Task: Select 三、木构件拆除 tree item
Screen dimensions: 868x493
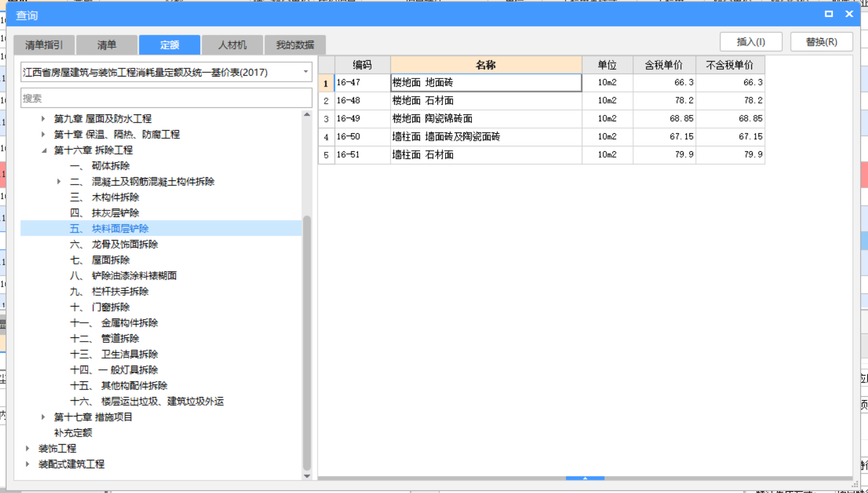Action: (104, 197)
